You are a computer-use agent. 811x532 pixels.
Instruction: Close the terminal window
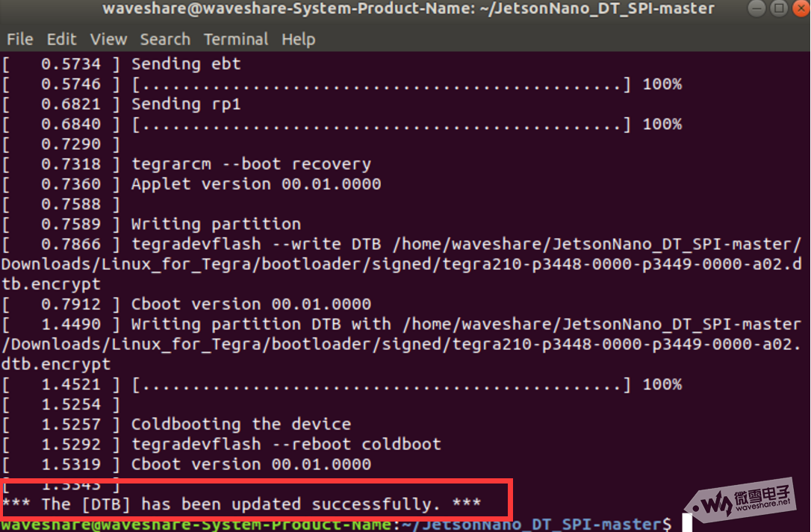(801, 9)
